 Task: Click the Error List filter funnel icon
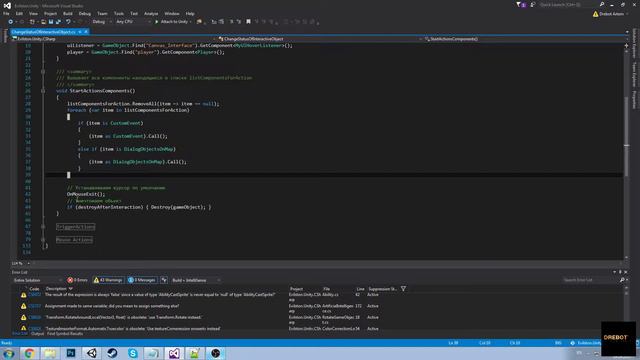pos(403,289)
